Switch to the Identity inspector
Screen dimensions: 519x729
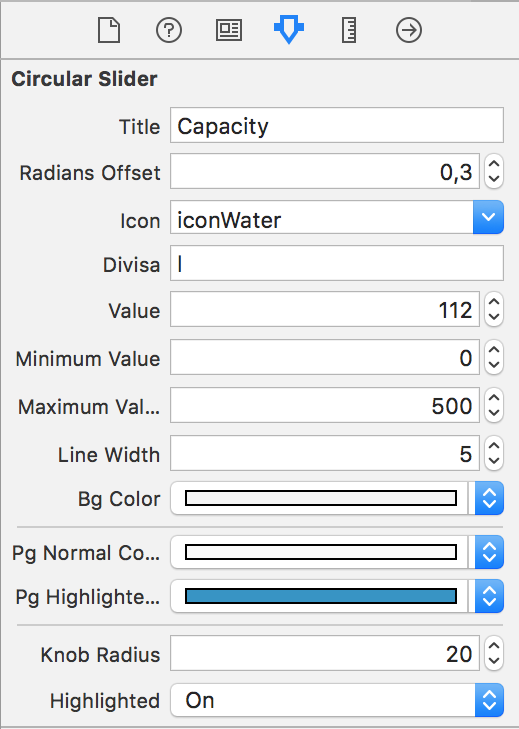(x=229, y=31)
